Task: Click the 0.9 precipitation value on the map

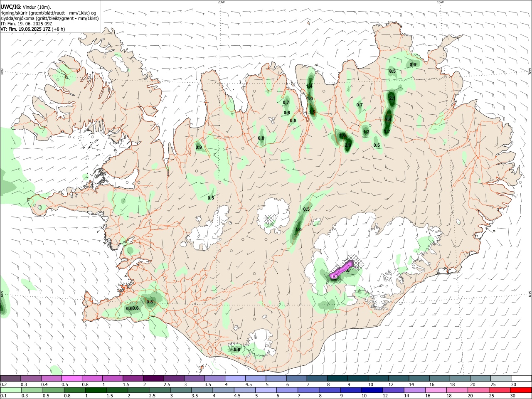Action: [x=199, y=147]
